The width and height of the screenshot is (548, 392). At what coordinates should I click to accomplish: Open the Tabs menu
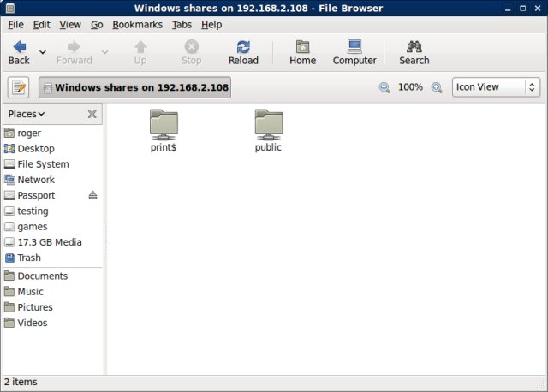point(182,25)
